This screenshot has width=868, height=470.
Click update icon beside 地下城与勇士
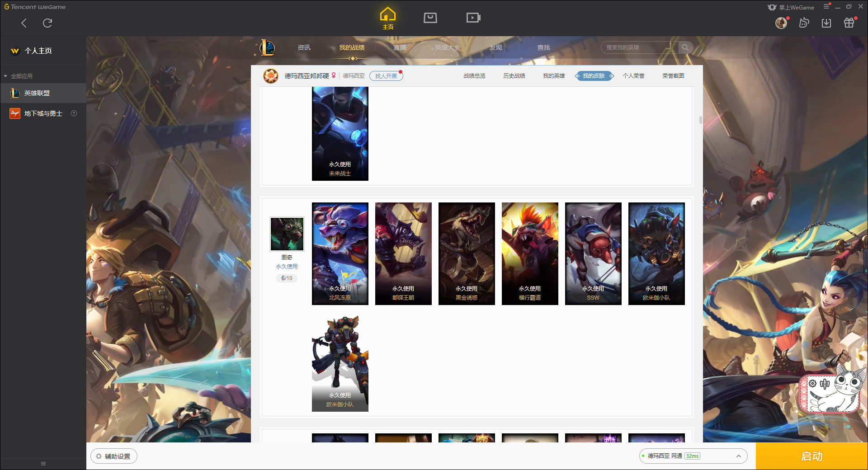click(x=74, y=113)
